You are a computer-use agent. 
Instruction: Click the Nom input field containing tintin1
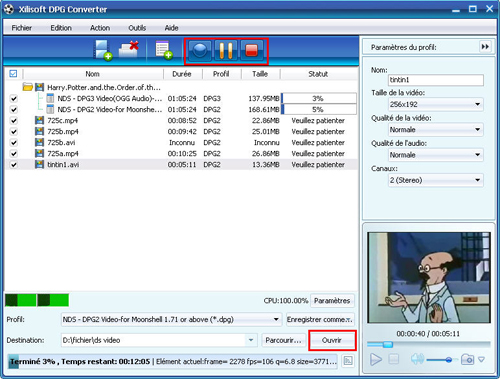click(x=436, y=80)
